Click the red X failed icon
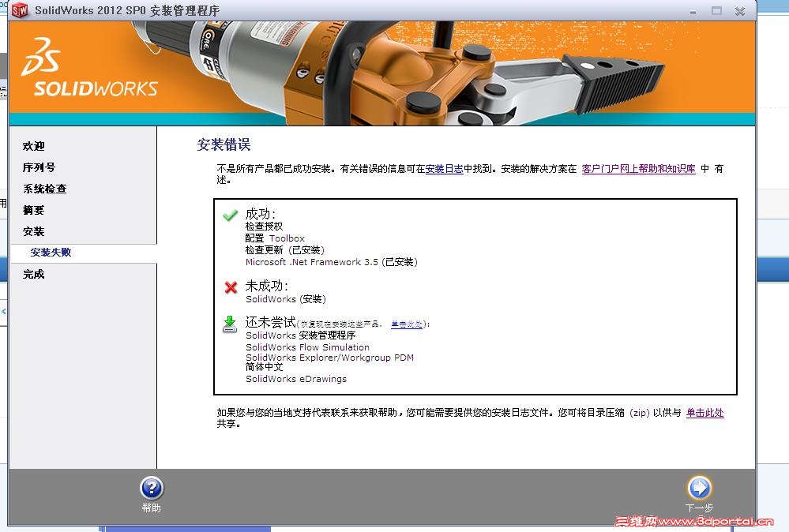789x532 pixels. [x=231, y=287]
